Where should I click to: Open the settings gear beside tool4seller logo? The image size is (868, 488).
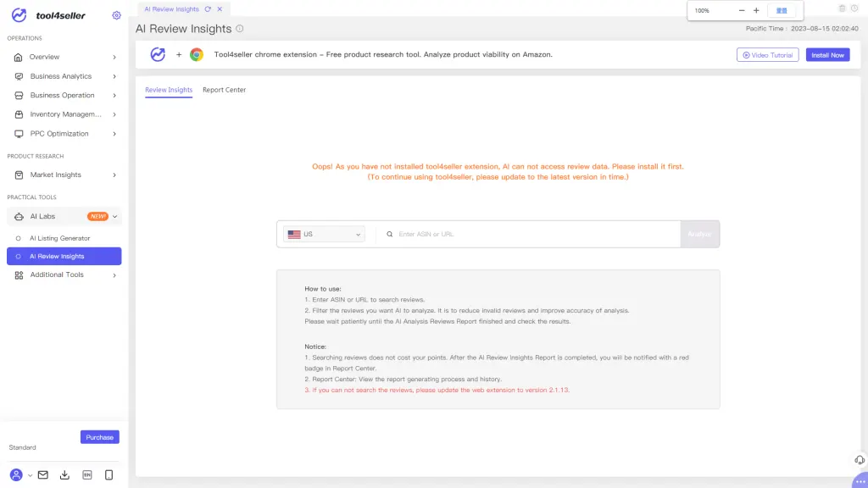pos(117,15)
